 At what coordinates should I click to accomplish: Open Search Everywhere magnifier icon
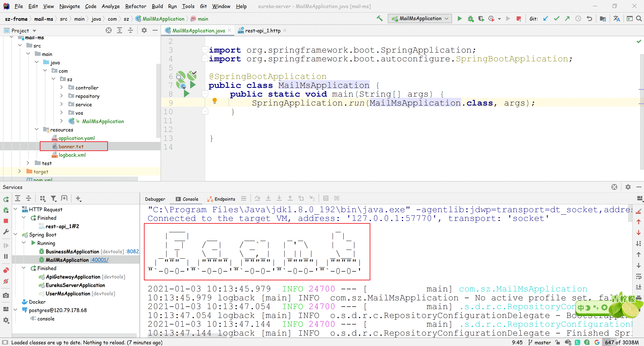point(639,18)
